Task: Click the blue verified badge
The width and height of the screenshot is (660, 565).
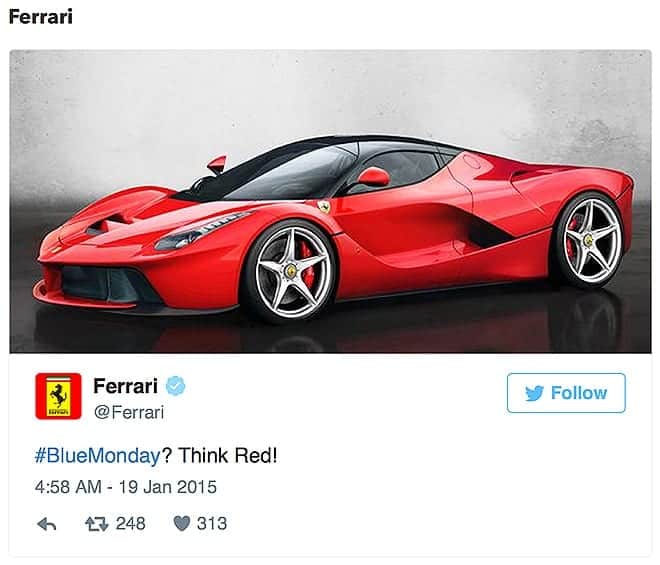Action: click(175, 386)
